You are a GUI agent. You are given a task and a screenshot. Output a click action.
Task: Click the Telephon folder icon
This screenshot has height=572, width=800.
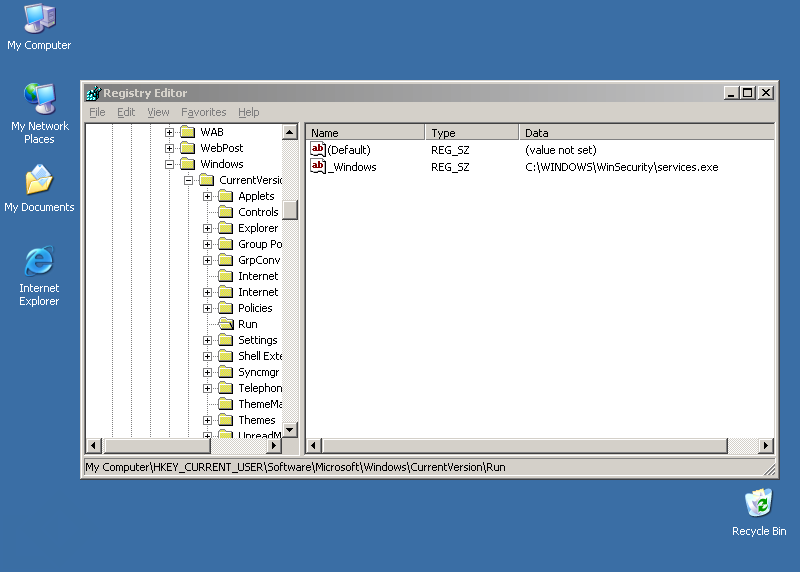pos(226,388)
